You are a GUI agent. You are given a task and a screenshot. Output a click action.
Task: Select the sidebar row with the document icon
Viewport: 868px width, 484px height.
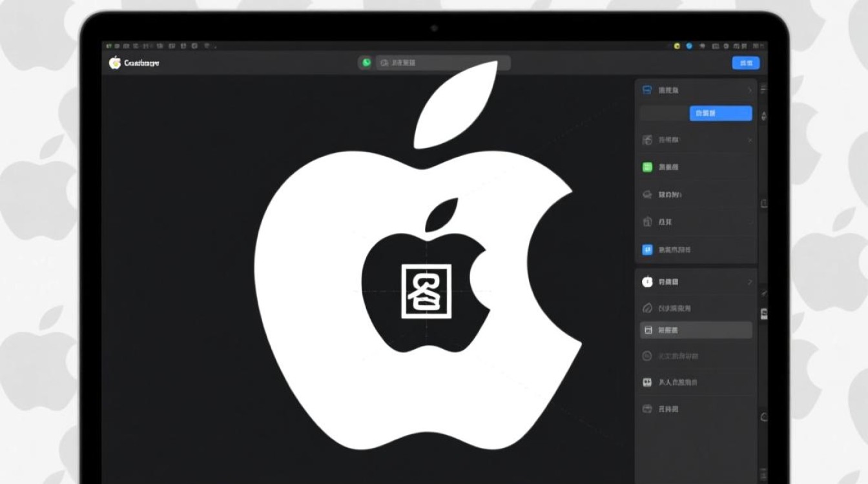pos(696,221)
